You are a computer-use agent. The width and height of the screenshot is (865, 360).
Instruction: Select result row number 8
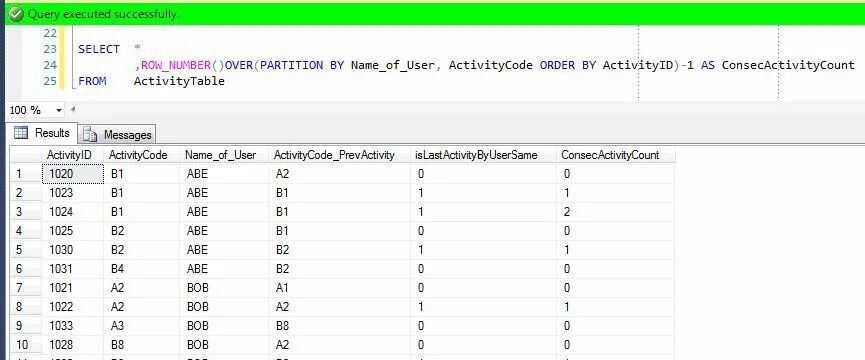[x=26, y=307]
